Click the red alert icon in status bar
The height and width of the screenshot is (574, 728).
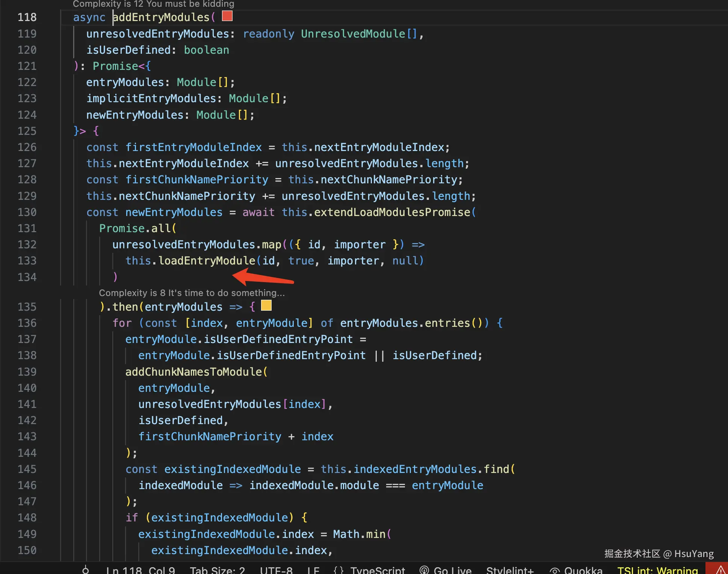tap(719, 569)
